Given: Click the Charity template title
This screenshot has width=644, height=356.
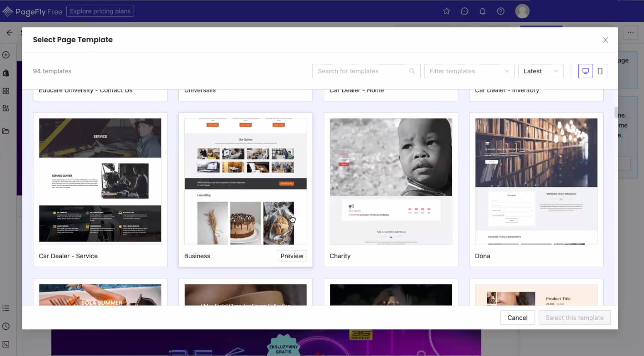Looking at the screenshot, I should coord(340,256).
